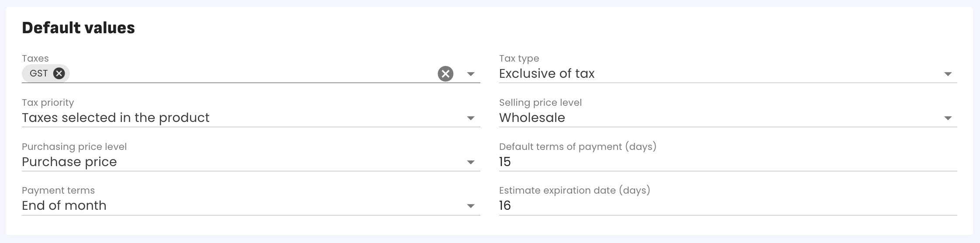This screenshot has height=243, width=980.
Task: Click the GST chip label
Action: [39, 73]
